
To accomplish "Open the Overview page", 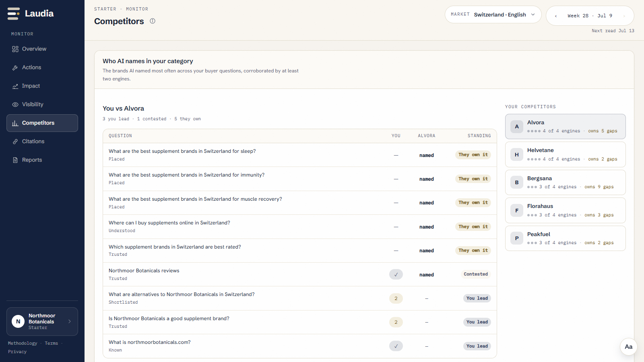I will click(42, 49).
